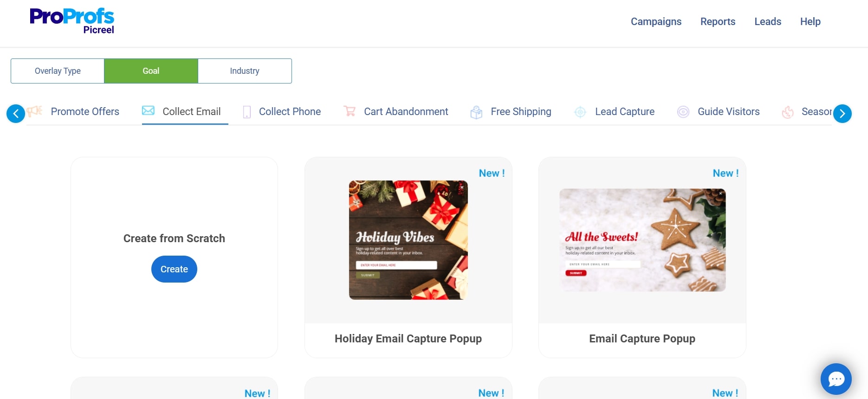Image resolution: width=868 pixels, height=399 pixels.
Task: Open the Holiday Vibes popup template
Action: (408, 240)
